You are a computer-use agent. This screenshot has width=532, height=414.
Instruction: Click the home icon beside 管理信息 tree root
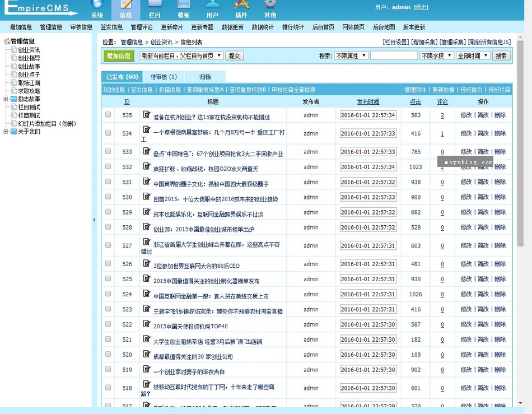click(7, 41)
